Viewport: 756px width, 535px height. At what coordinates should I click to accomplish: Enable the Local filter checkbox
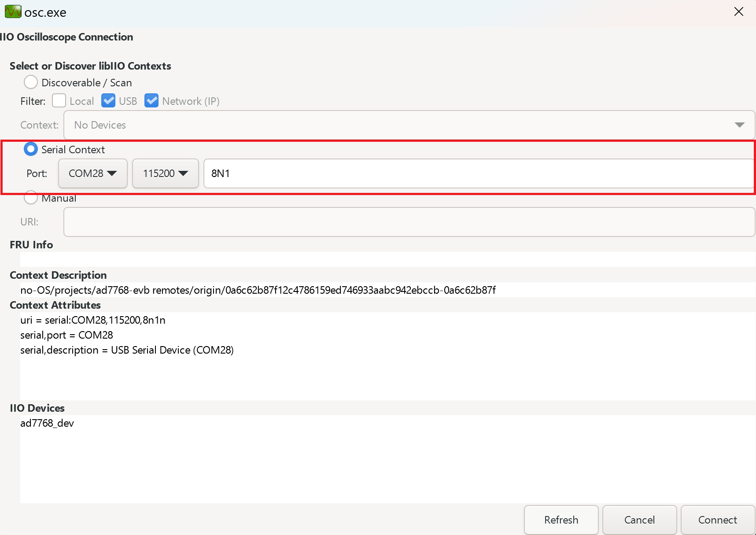point(59,100)
